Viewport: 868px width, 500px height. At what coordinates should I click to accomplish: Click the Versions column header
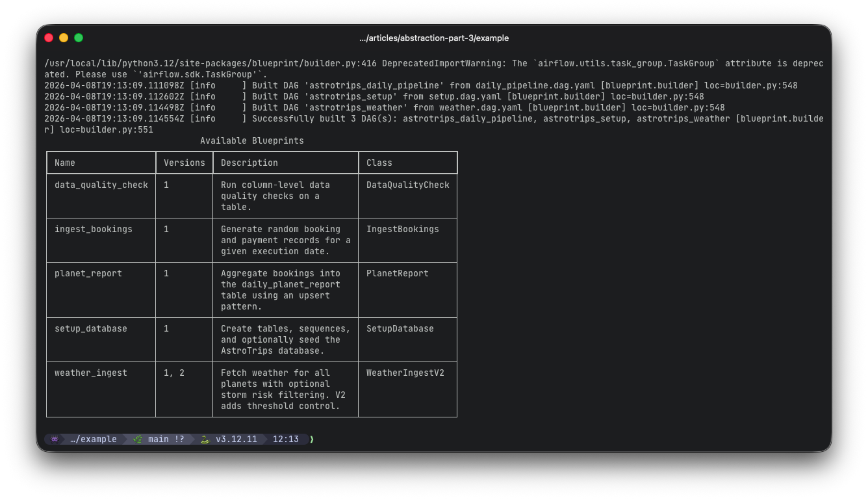pyautogui.click(x=184, y=163)
